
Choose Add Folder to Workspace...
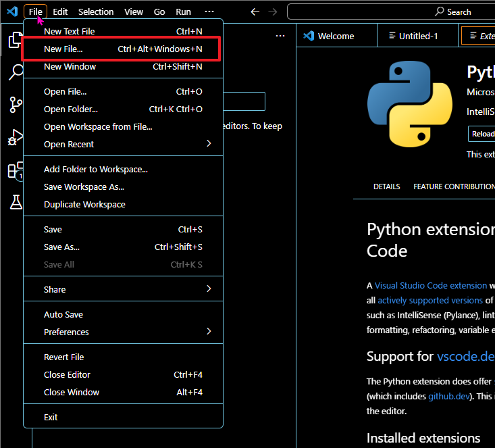pos(123,170)
